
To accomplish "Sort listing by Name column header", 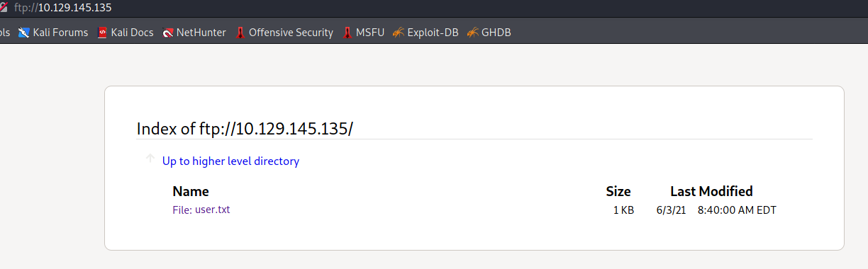I will 191,191.
